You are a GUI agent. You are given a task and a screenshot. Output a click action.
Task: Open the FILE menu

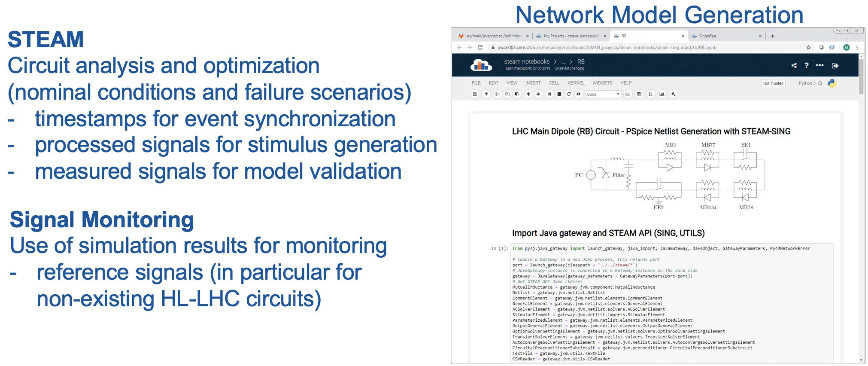click(476, 83)
